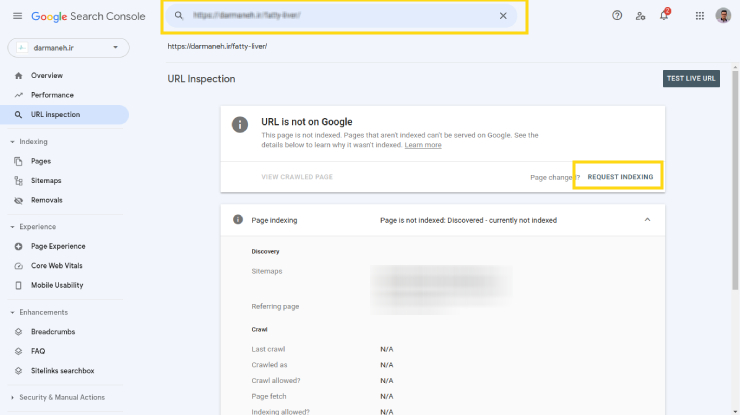Click VIEW CRAWLED PAGE

click(297, 177)
